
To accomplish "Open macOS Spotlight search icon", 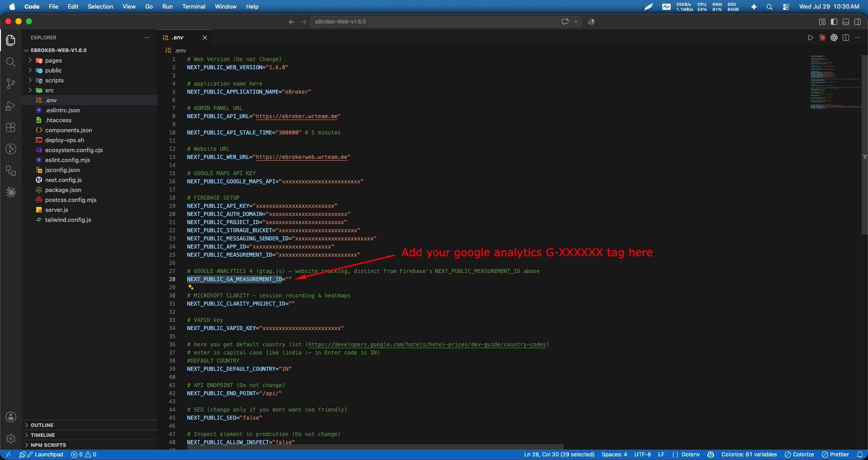I will click(x=769, y=7).
